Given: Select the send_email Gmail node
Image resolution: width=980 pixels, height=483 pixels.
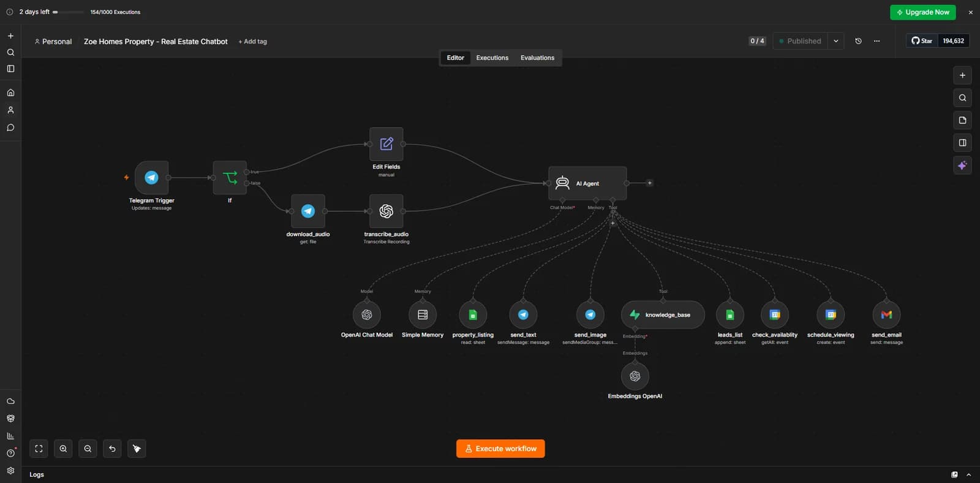Looking at the screenshot, I should [886, 314].
